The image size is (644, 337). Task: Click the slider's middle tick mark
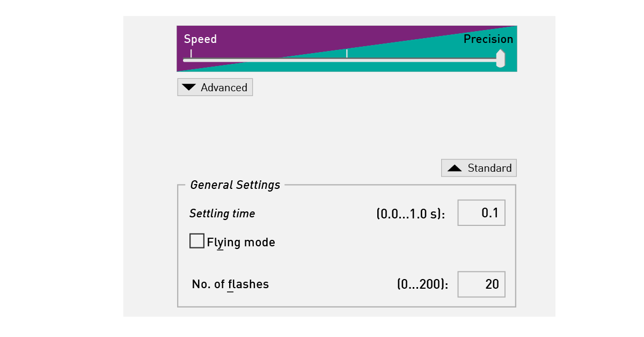pos(347,53)
